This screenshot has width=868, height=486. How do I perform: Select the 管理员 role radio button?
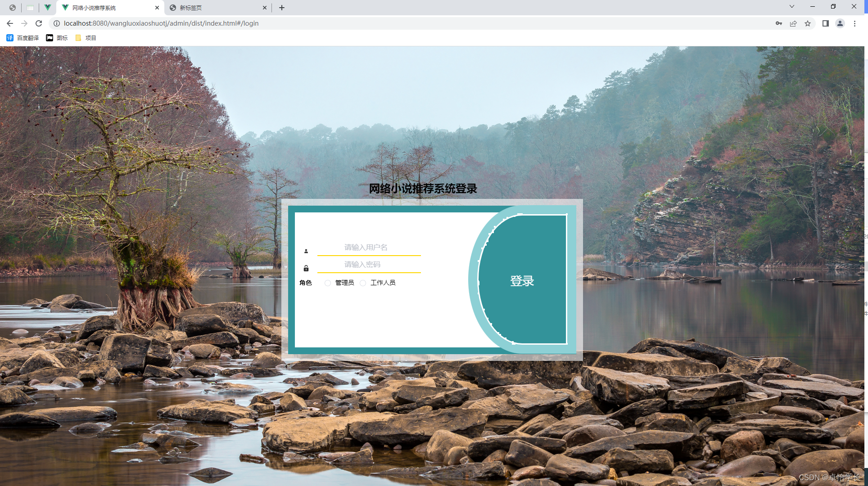tap(328, 283)
